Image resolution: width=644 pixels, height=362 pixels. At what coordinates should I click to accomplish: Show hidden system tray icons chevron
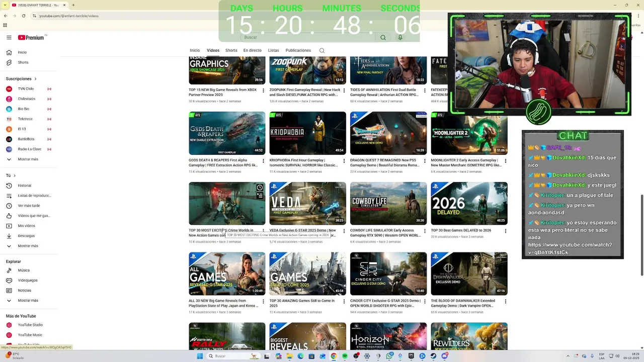tap(568, 356)
